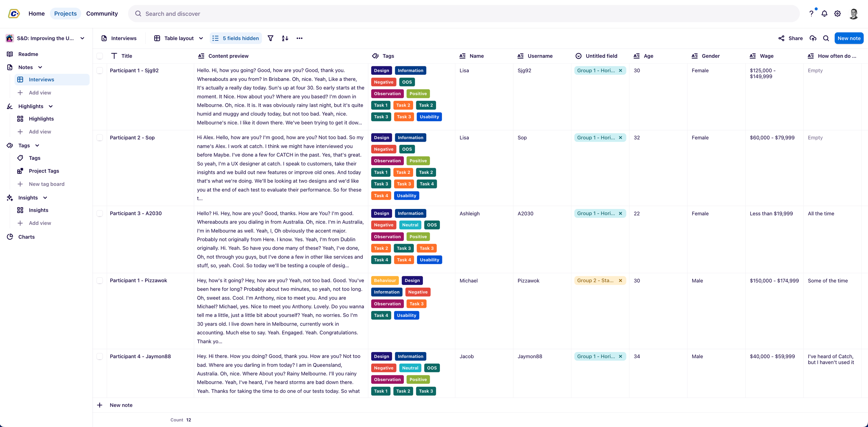Remove Group 1 tag in Participant 2 - Sop row
Image resolution: width=868 pixels, height=427 pixels.
[x=620, y=137]
